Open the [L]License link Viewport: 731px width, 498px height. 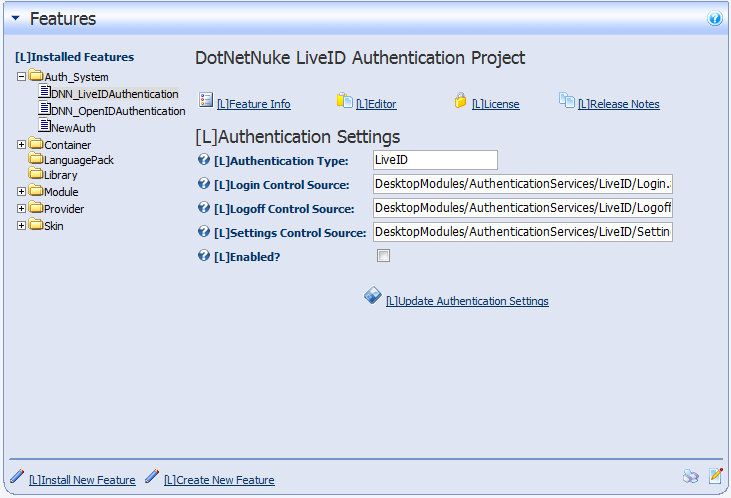click(x=496, y=104)
